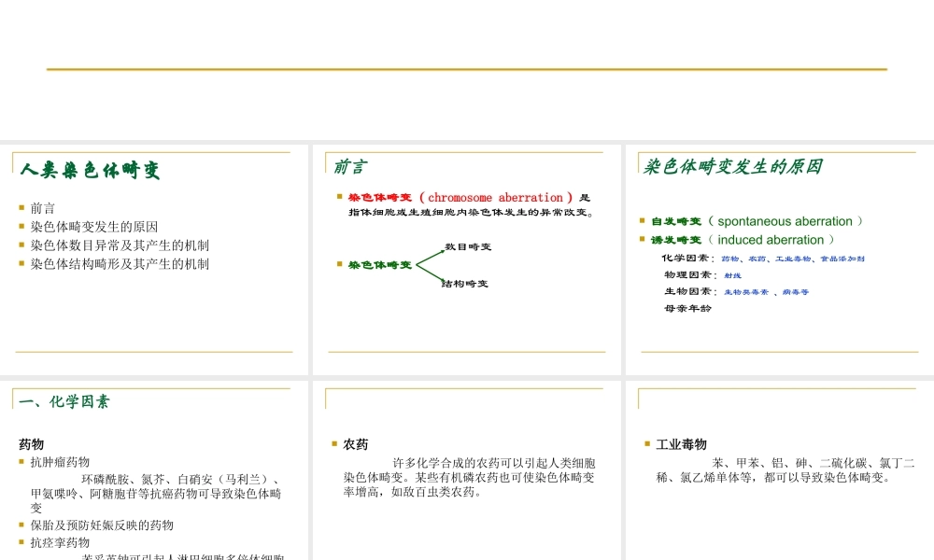
Task: Click the 保胎及预防妊娠反映的药物 bullet
Action: (x=103, y=525)
